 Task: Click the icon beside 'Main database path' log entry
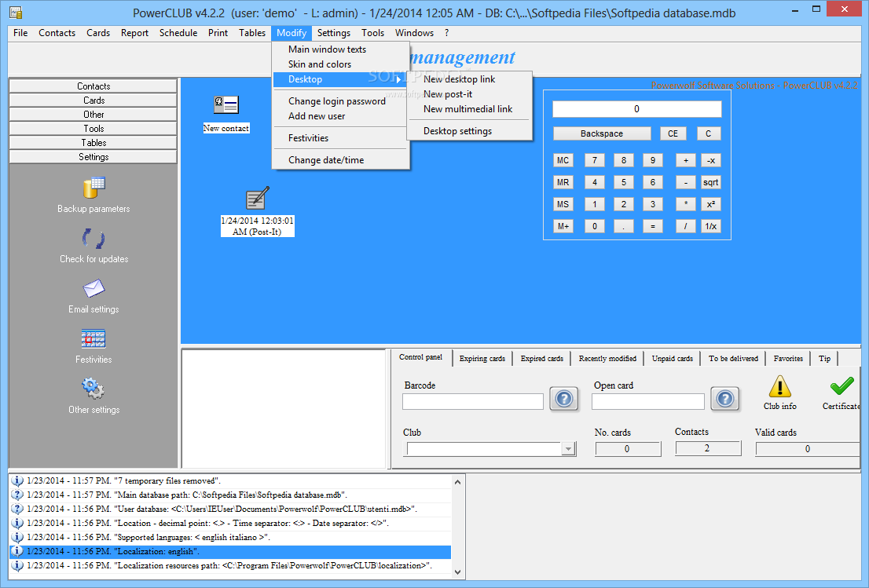tap(18, 495)
